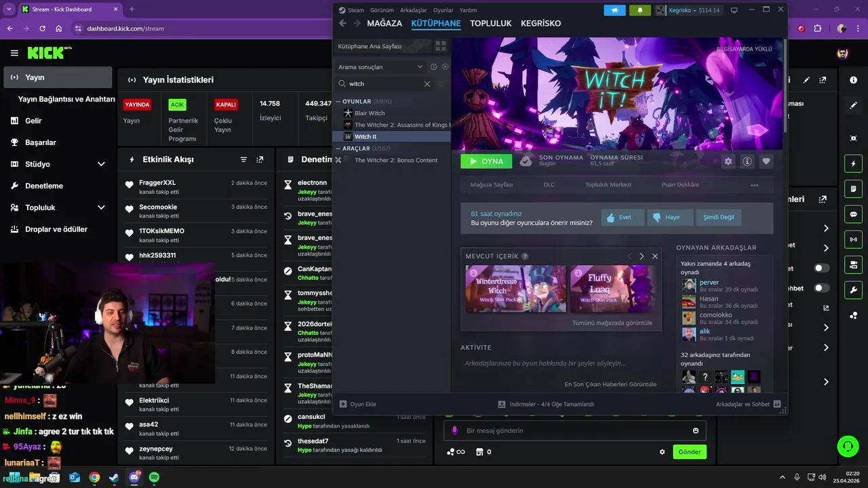Image resolution: width=868 pixels, height=488 pixels.
Task: Open Steam library advanced filter options
Action: (x=441, y=84)
